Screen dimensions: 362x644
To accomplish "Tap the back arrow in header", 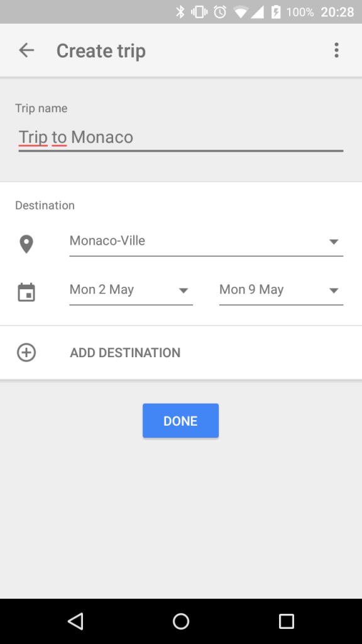I will [26, 50].
